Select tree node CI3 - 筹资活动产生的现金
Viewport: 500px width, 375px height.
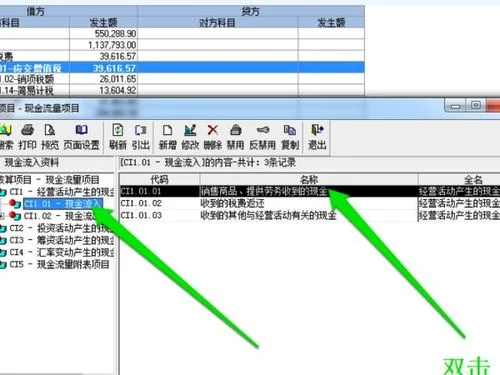pyautogui.click(x=62, y=240)
